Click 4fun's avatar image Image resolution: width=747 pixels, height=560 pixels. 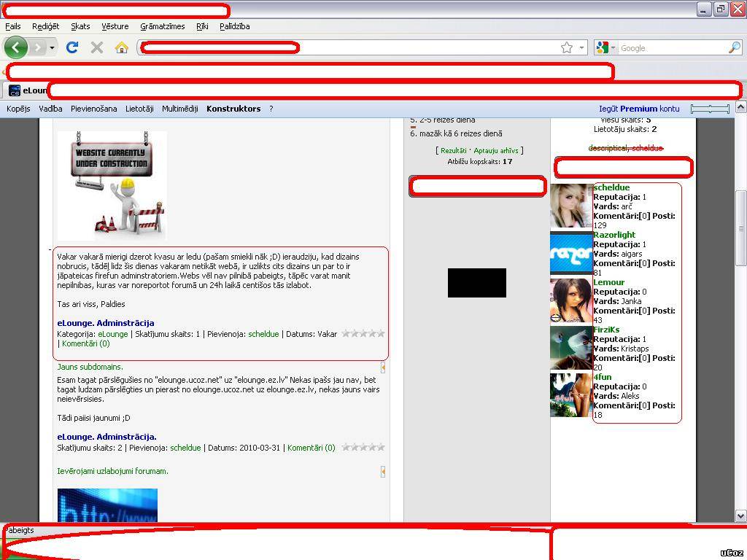571,395
